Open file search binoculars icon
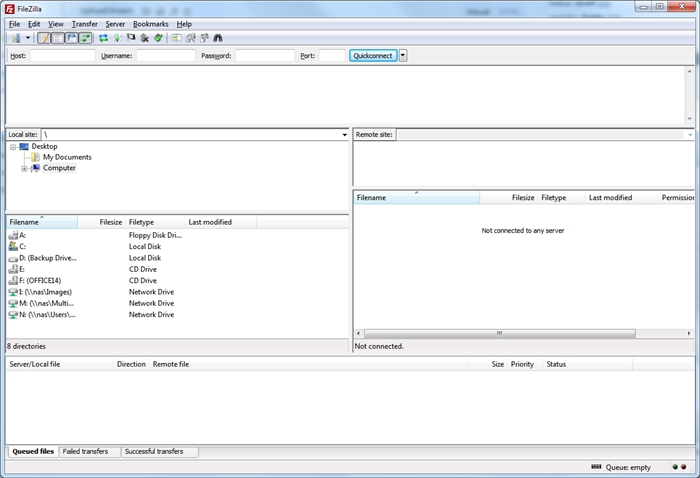The height and width of the screenshot is (478, 700). point(218,38)
